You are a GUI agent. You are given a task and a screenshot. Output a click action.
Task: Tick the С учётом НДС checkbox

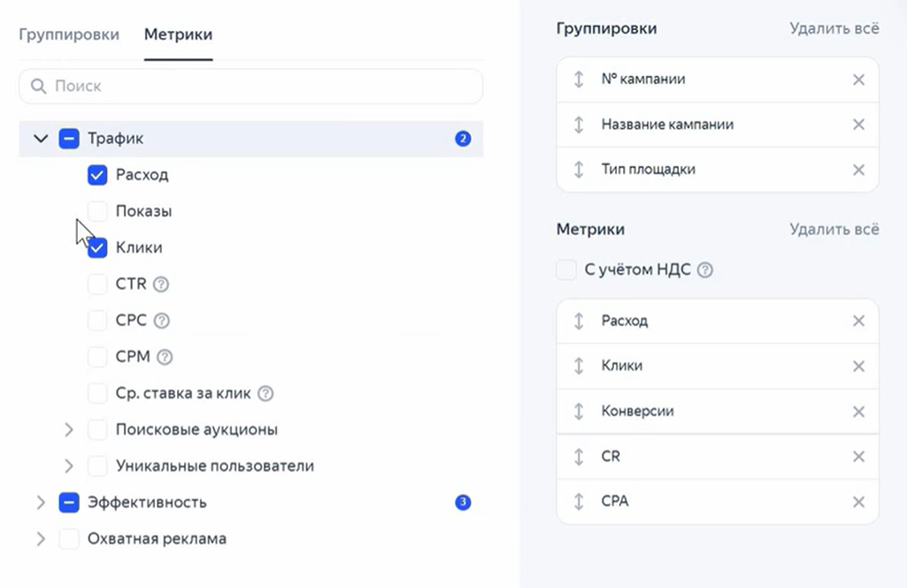click(566, 270)
